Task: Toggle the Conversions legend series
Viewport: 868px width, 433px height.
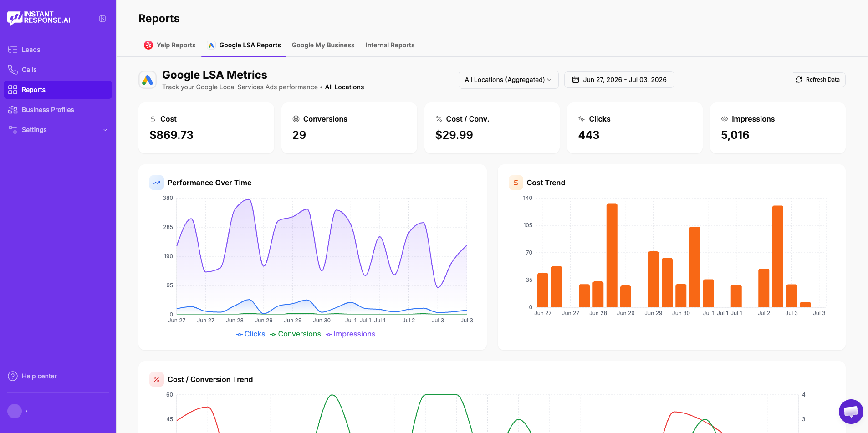Action: 296,334
